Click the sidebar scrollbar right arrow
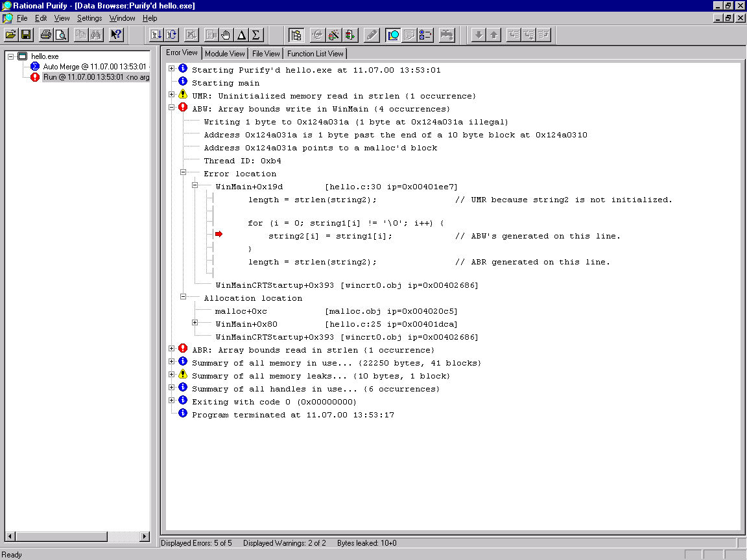This screenshot has height=560, width=747. pyautogui.click(x=145, y=536)
